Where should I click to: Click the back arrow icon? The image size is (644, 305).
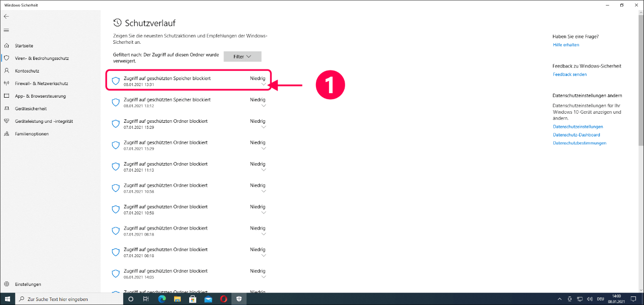[x=6, y=16]
